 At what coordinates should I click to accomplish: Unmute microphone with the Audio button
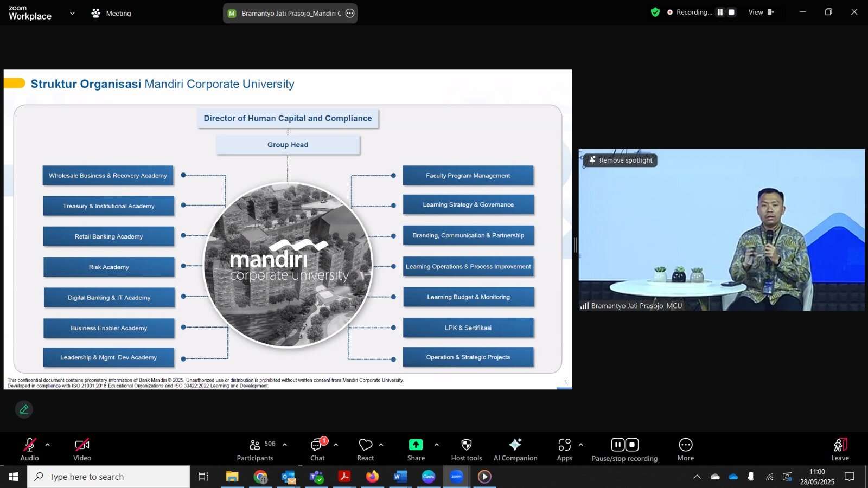coord(29,450)
